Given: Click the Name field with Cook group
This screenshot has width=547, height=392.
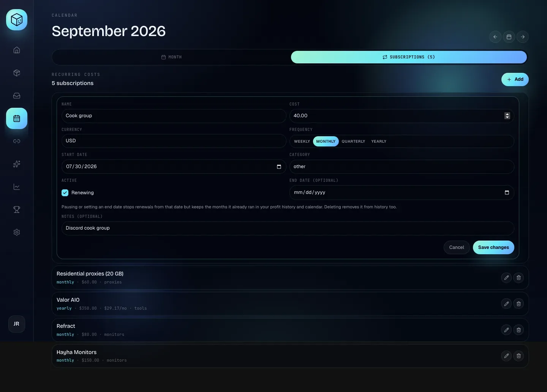Looking at the screenshot, I should [174, 116].
